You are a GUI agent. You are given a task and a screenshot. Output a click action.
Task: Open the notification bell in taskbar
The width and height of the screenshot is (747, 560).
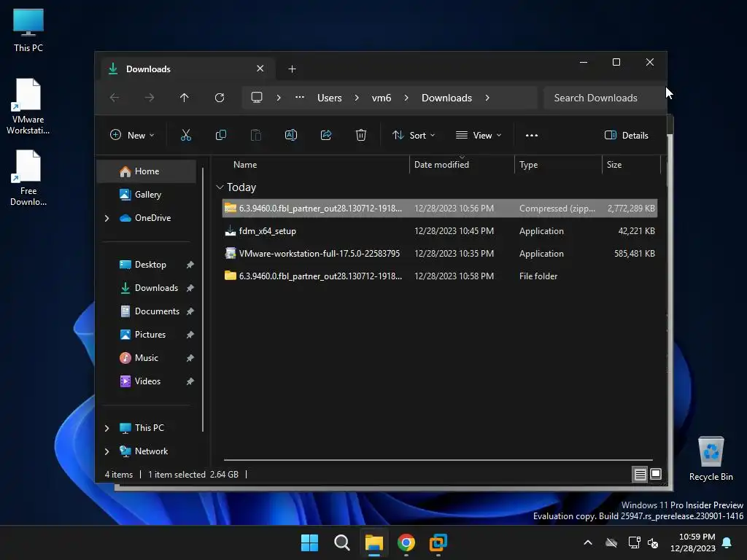coord(727,542)
